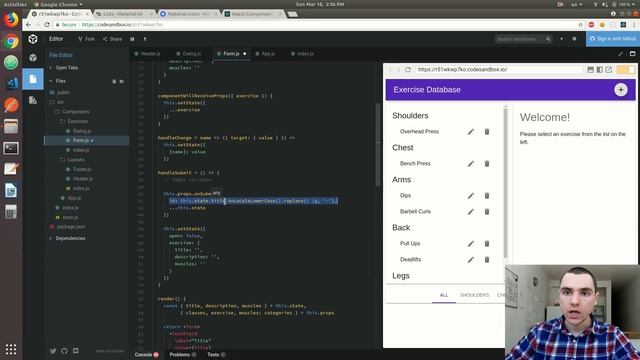640x360 pixels.
Task: Click the preview side-panel layout icon
Action: [x=599, y=70]
